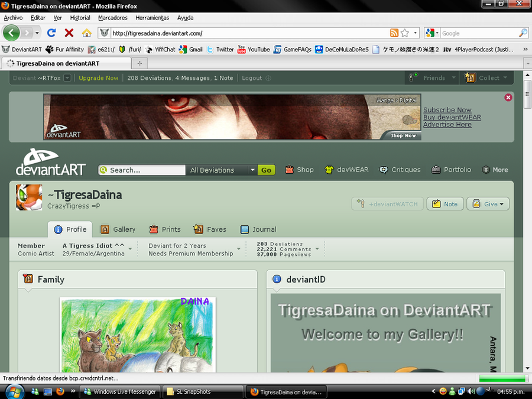Open Portfolio in site navigation
The image size is (532, 399).
451,170
